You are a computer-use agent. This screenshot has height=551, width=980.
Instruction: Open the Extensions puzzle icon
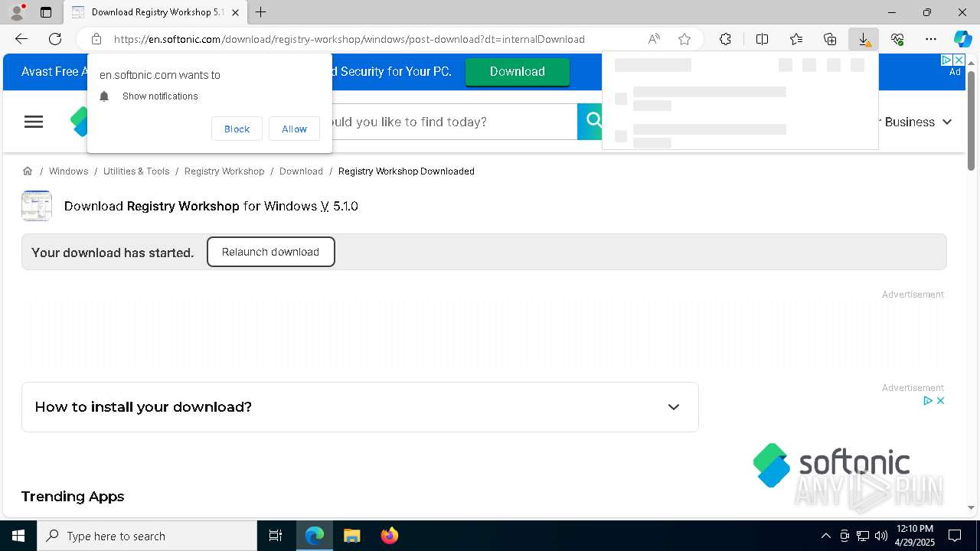tap(725, 39)
